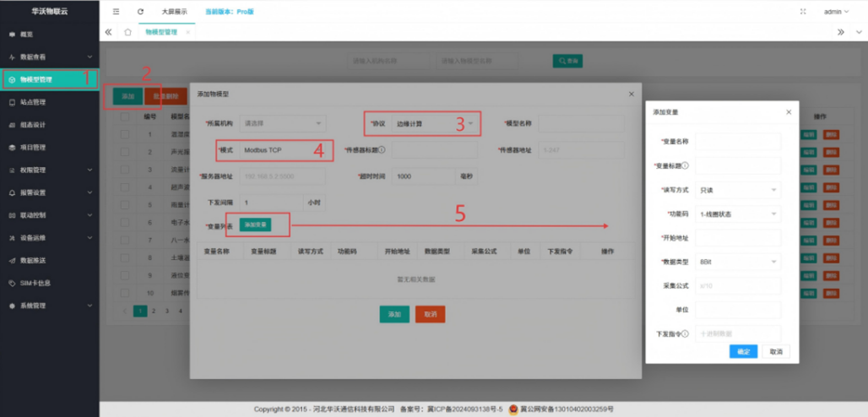
Task: Check the checkbox for row 4
Action: click(x=125, y=187)
